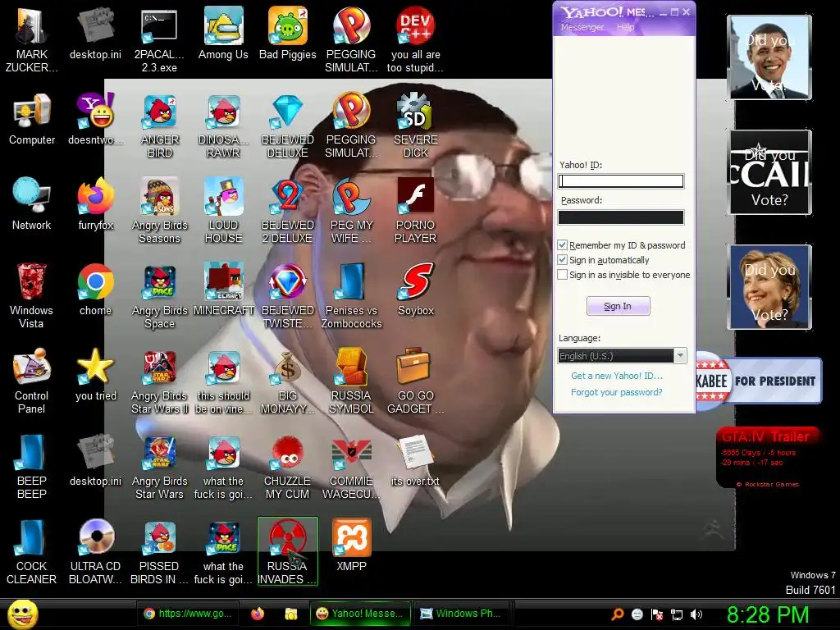
Task: Click Get a new Yahoo! ID link
Action: coord(617,376)
